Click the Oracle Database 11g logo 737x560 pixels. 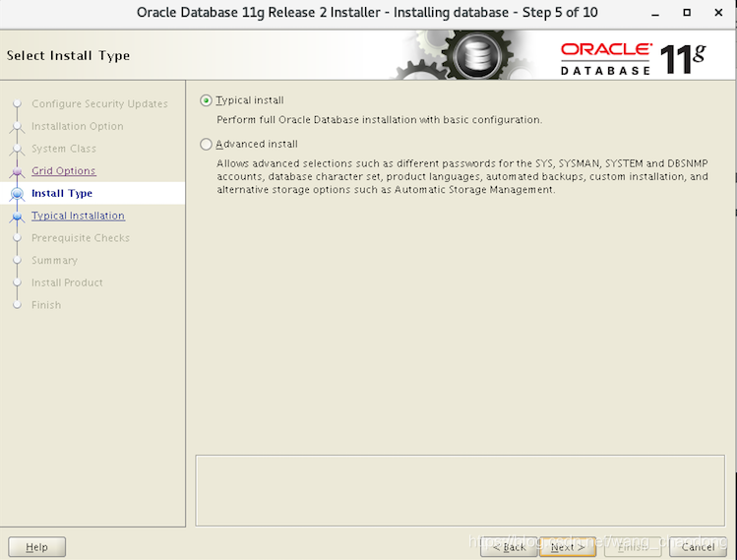pyautogui.click(x=633, y=58)
